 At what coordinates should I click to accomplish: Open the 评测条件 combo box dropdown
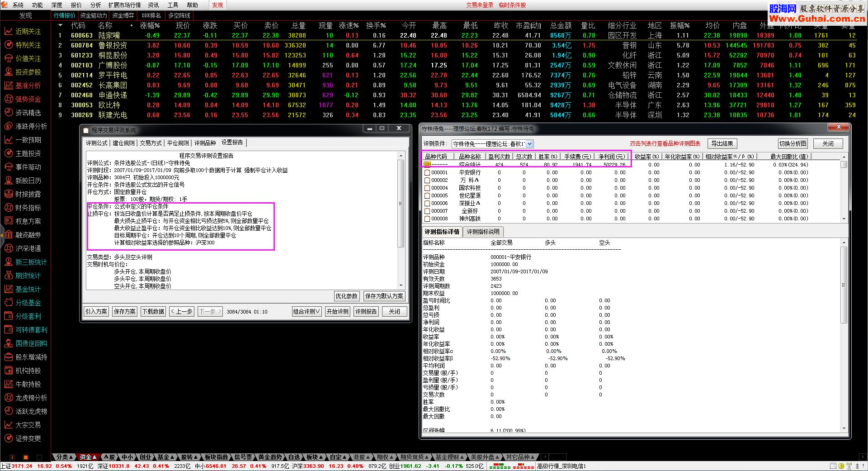[x=529, y=144]
